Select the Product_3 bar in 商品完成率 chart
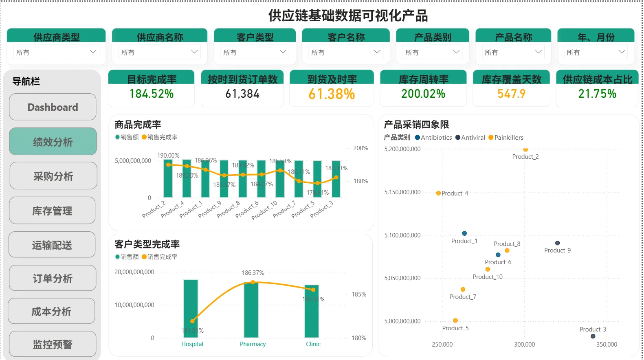The width and height of the screenshot is (644, 360). (336, 180)
